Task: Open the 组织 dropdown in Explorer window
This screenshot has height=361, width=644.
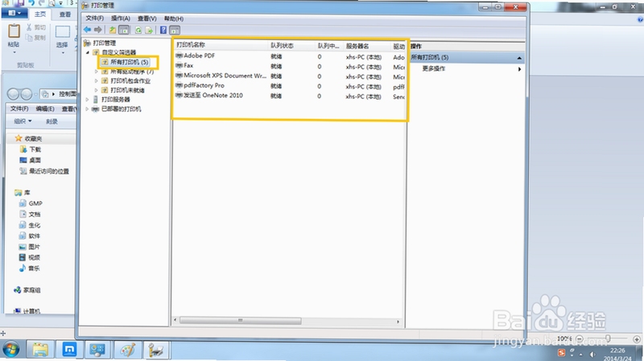Action: 23,121
